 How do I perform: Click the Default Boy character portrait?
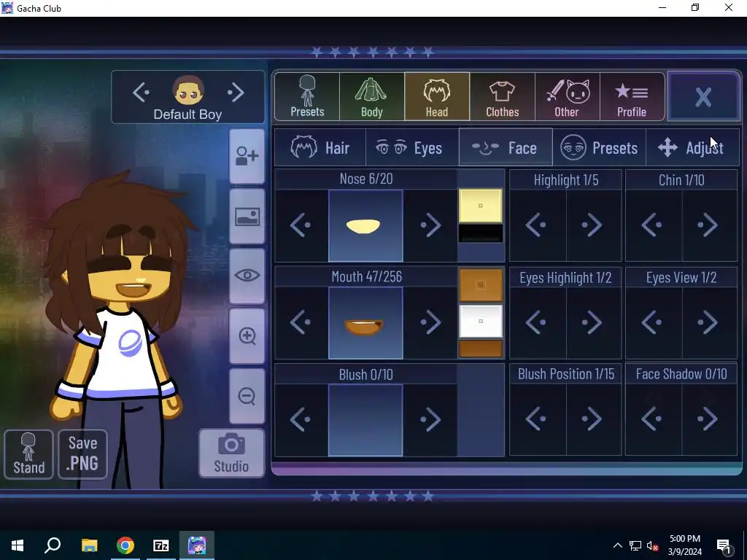(x=188, y=90)
